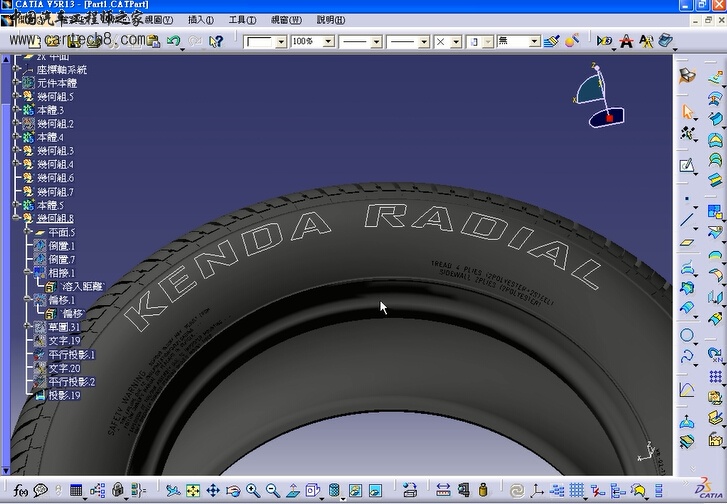Click the Painter brush icon

551,41
